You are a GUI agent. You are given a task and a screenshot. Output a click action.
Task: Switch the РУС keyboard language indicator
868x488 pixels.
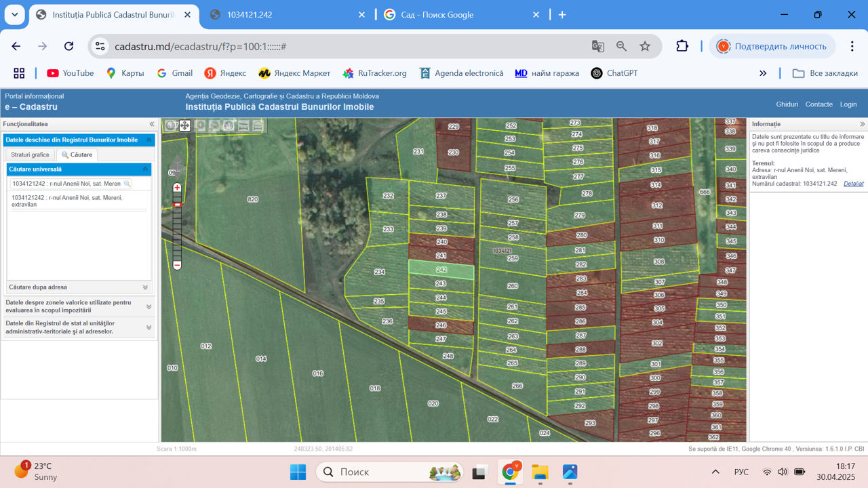click(742, 472)
